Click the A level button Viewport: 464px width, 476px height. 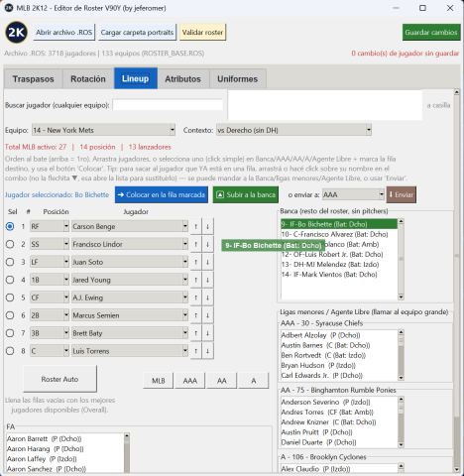click(254, 381)
